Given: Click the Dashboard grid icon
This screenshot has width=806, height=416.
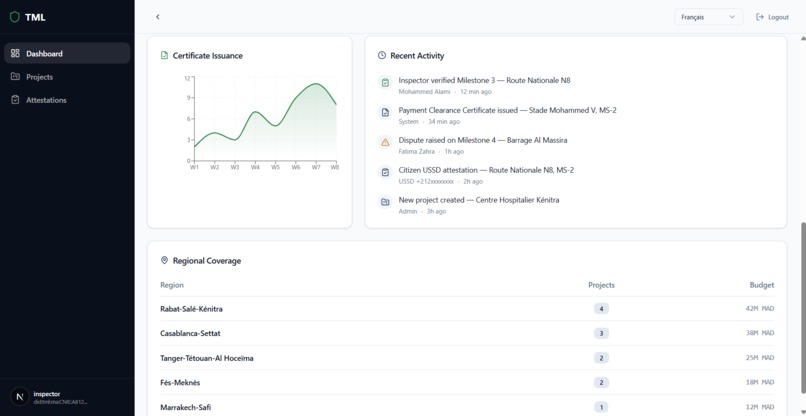Looking at the screenshot, I should pos(15,53).
